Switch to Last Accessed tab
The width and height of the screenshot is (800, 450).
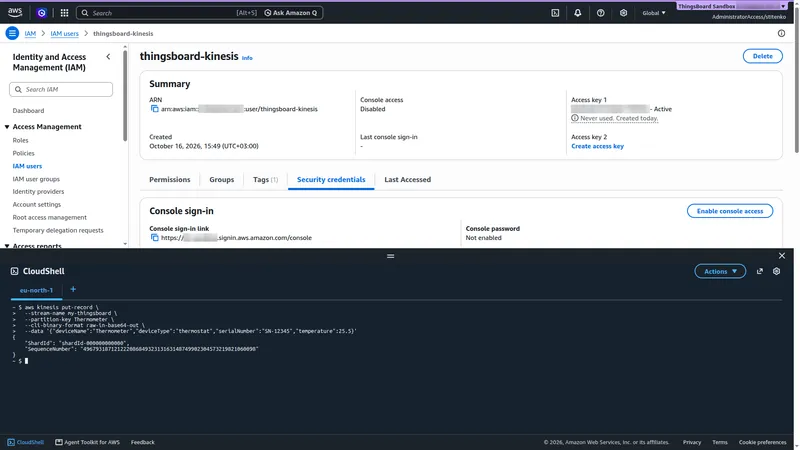407,180
